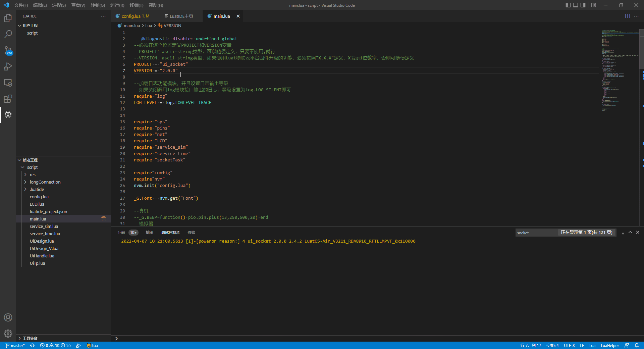Screen dimensions: 644x349
Task: Open the notifications bell
Action: [637, 345]
